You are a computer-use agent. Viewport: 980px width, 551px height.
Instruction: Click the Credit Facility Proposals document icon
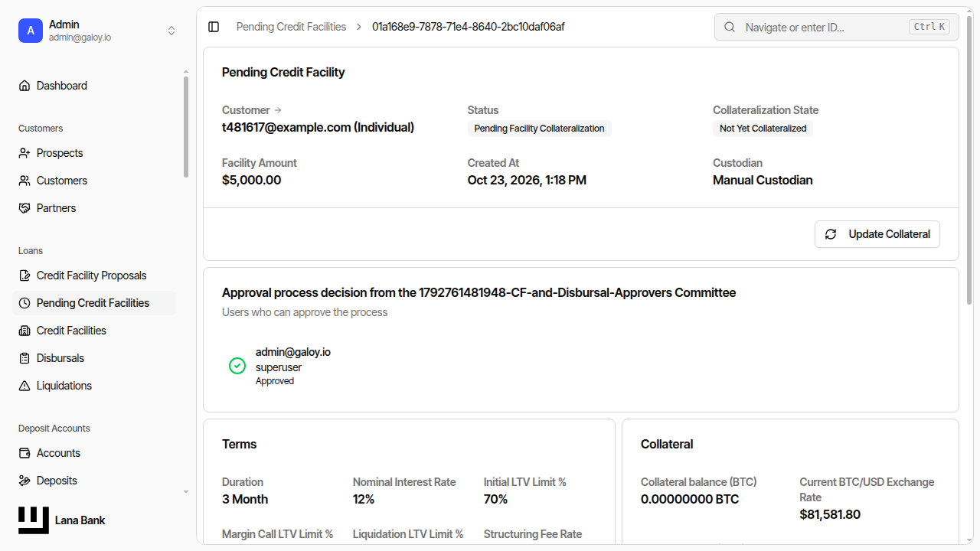coord(24,275)
